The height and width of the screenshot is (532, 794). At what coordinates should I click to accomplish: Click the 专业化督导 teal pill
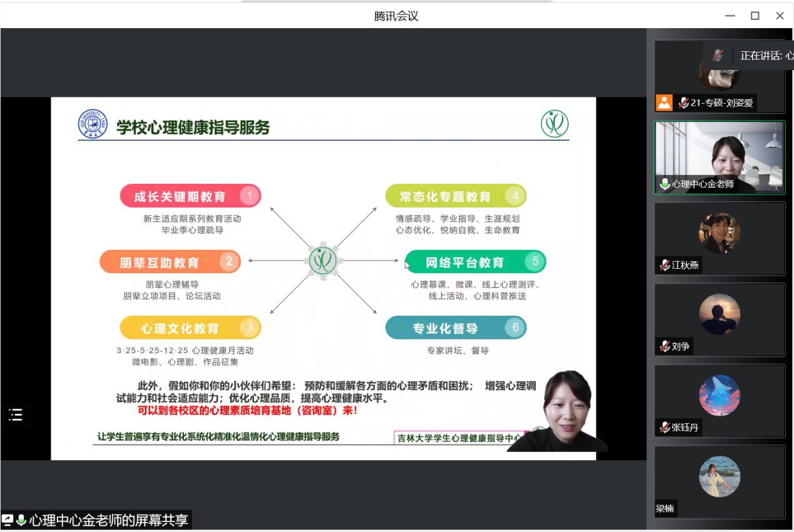pyautogui.click(x=456, y=328)
